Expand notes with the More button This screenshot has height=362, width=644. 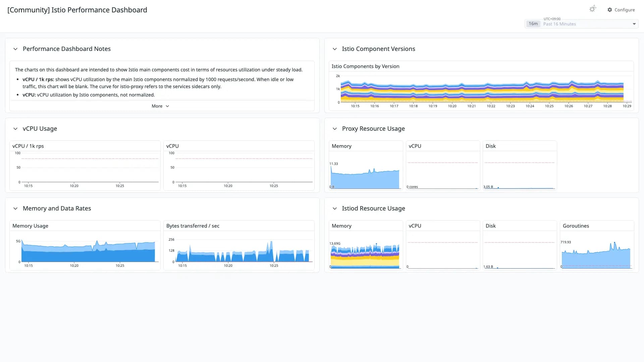point(160,106)
